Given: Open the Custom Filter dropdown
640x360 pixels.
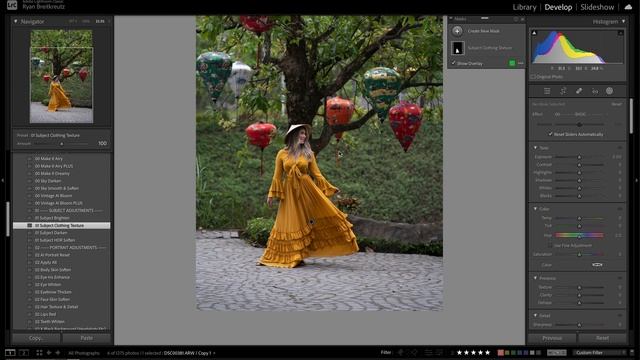Looking at the screenshot, I should tap(600, 353).
